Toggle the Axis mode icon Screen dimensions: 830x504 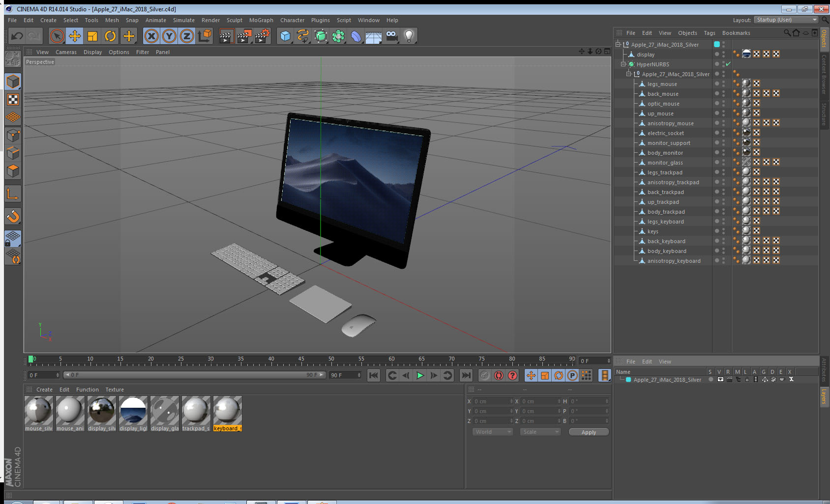13,194
